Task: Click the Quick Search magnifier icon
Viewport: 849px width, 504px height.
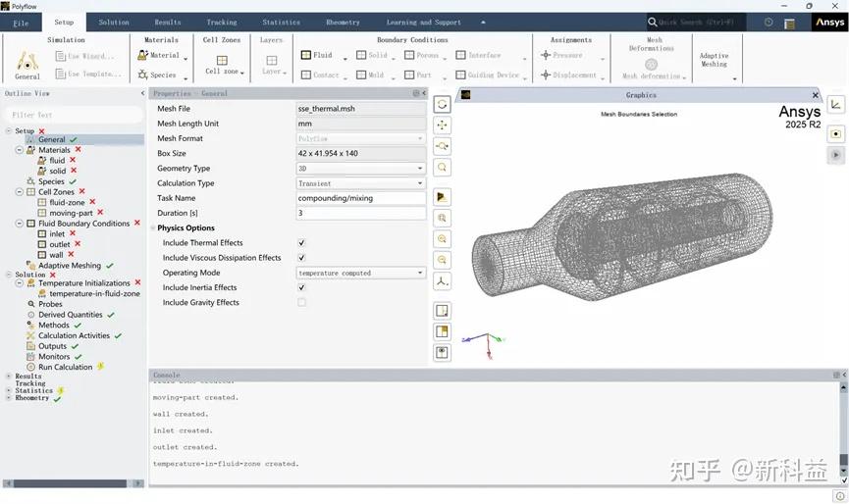Action: (653, 23)
